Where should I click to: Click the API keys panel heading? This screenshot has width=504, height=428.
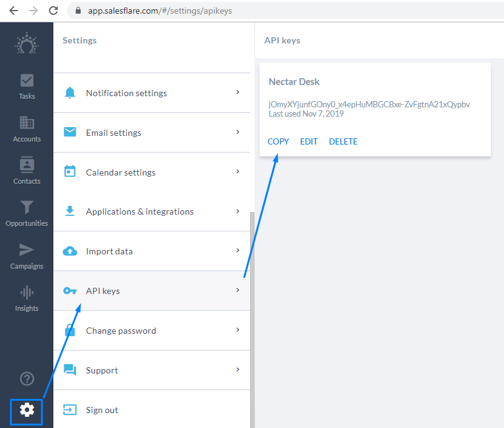coord(282,40)
